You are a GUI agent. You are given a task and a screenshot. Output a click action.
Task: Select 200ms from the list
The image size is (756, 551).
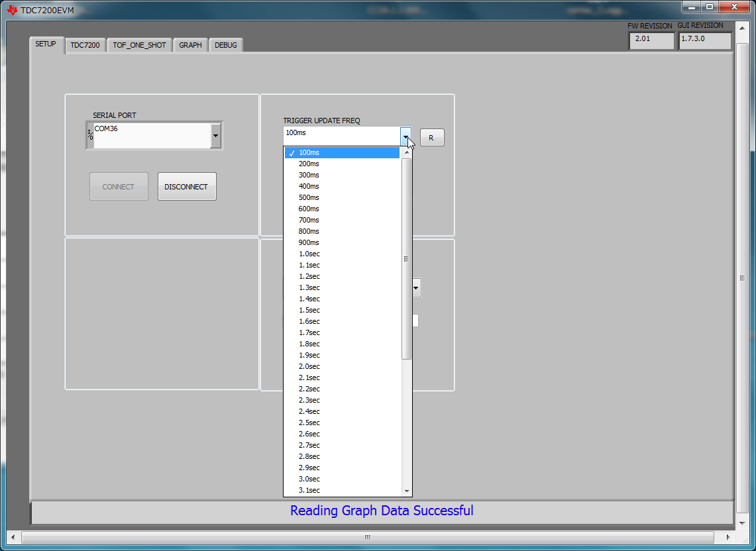pyautogui.click(x=343, y=164)
